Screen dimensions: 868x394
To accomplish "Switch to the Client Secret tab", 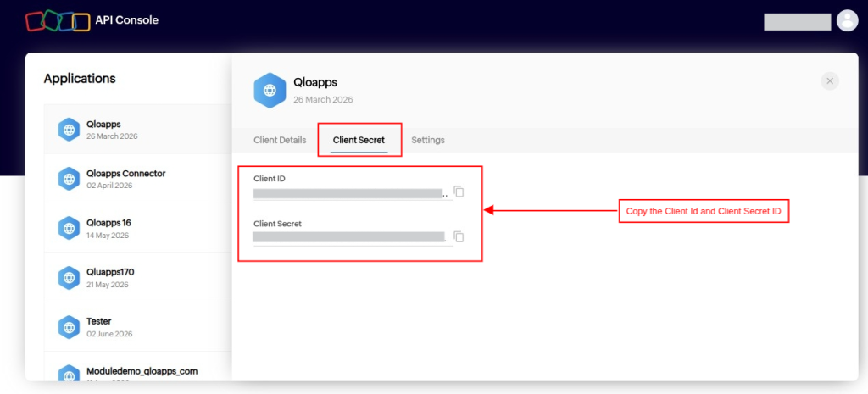I will (359, 140).
